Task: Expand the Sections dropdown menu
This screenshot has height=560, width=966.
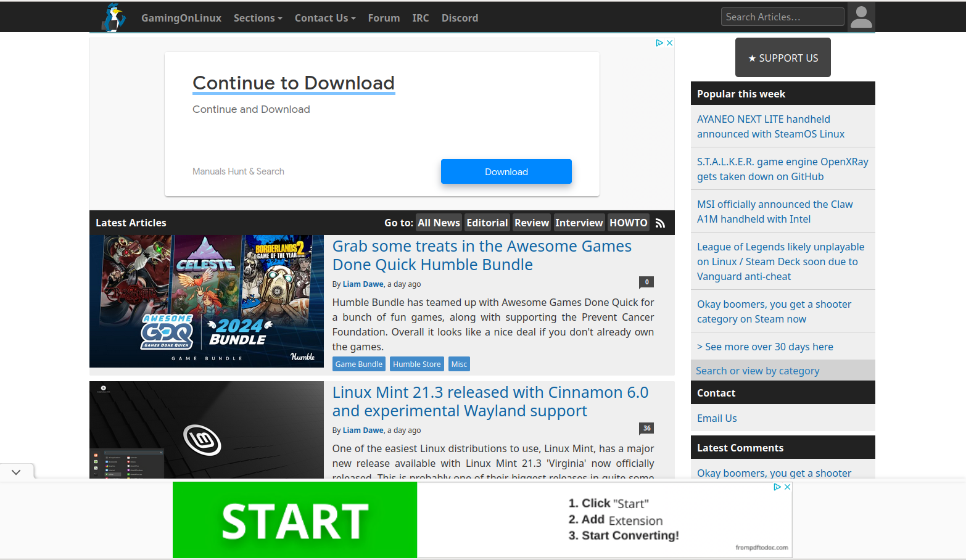Action: click(258, 18)
